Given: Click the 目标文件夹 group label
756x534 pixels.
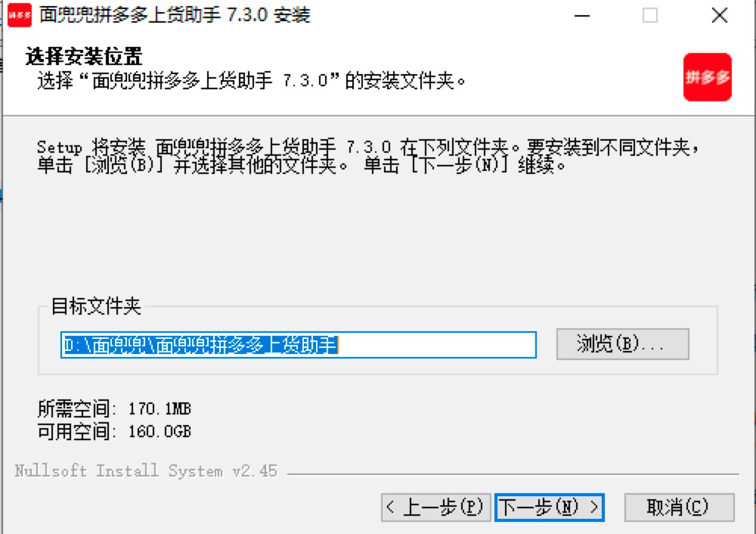Looking at the screenshot, I should pos(96,306).
